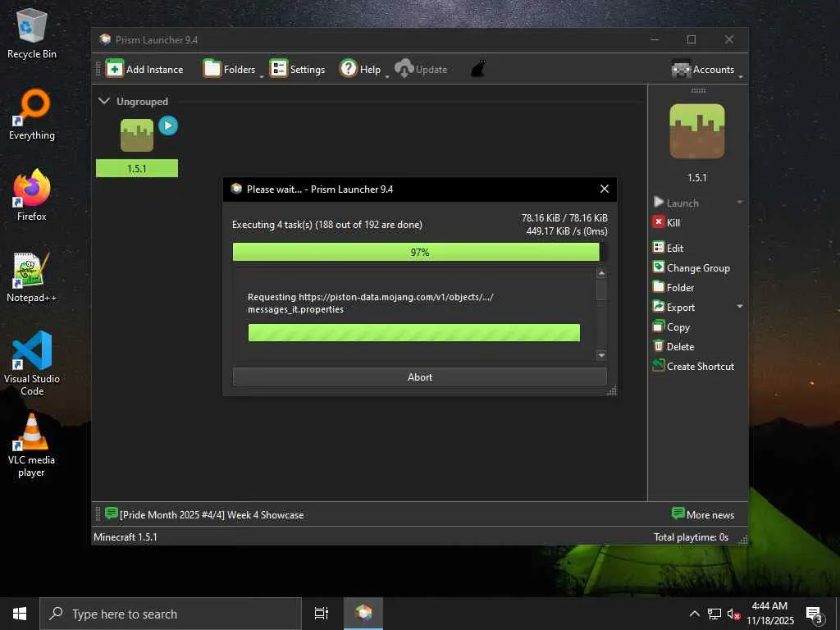Screen dimensions: 840x630
Task: Select the Notepad++ desktop shortcut
Action: click(32, 277)
